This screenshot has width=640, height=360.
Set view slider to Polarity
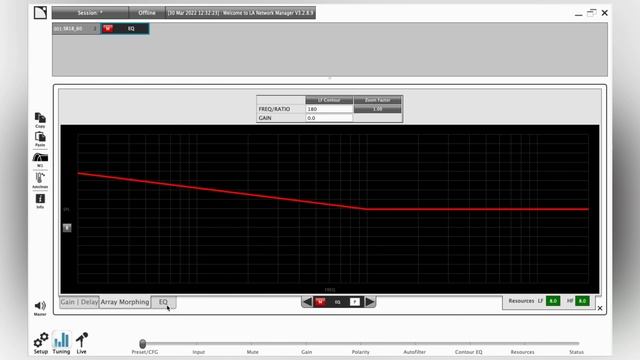(x=360, y=352)
